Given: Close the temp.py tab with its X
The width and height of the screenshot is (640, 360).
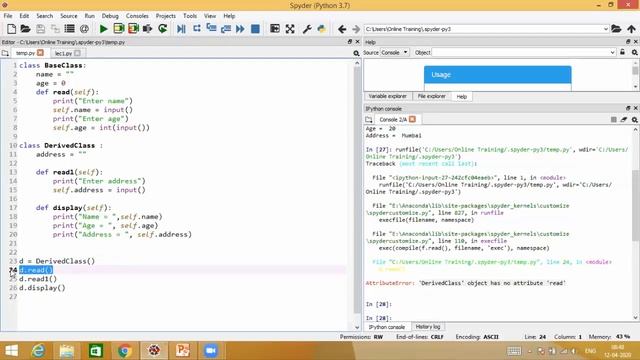Looking at the screenshot, I should point(40,53).
